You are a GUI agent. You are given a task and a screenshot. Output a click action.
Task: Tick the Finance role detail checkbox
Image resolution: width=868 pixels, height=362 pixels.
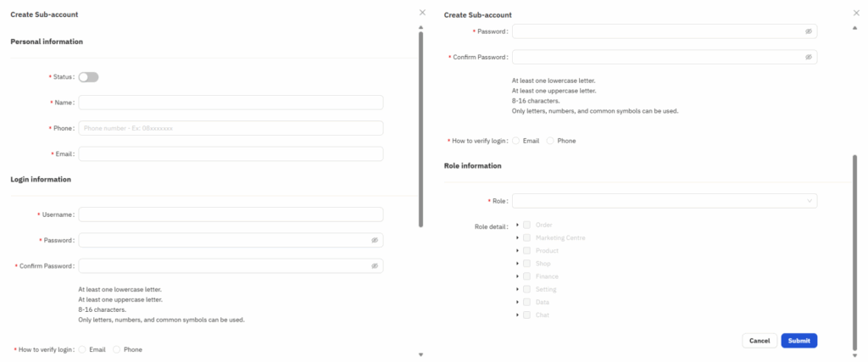tap(526, 276)
